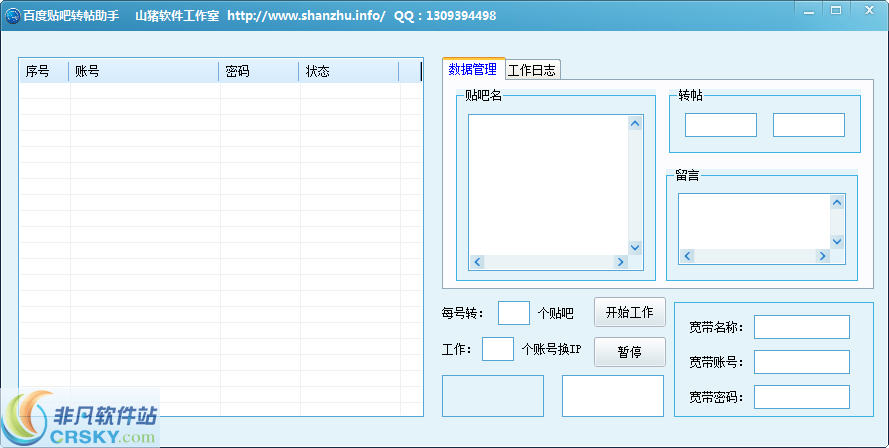The height and width of the screenshot is (448, 889).
Task: Focus the 宽带名称 input field
Action: coord(802,327)
